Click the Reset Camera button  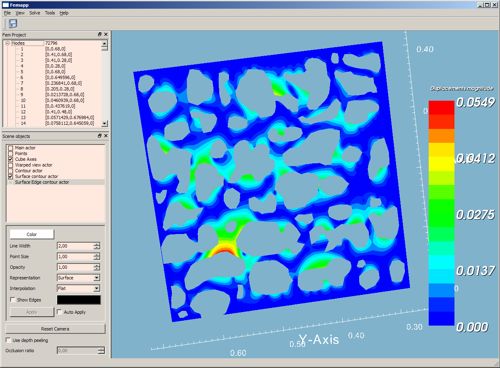tap(55, 329)
